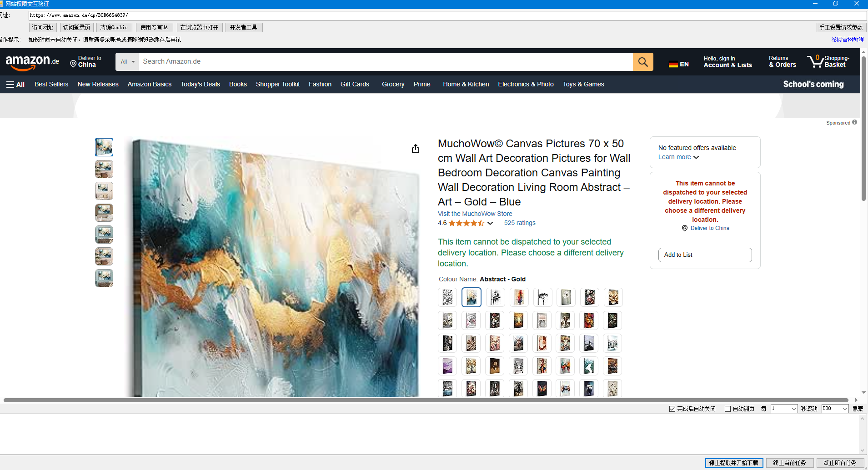The width and height of the screenshot is (868, 470).
Task: Click the share icon above product image
Action: click(x=415, y=149)
